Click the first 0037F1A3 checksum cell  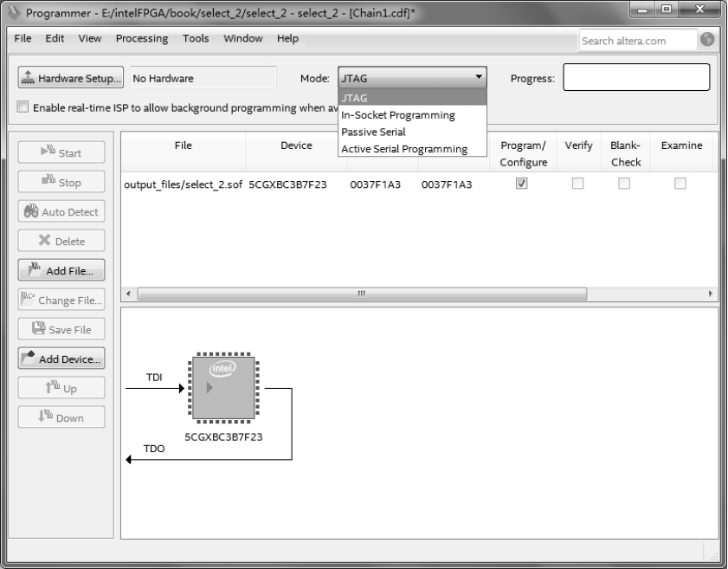click(375, 184)
